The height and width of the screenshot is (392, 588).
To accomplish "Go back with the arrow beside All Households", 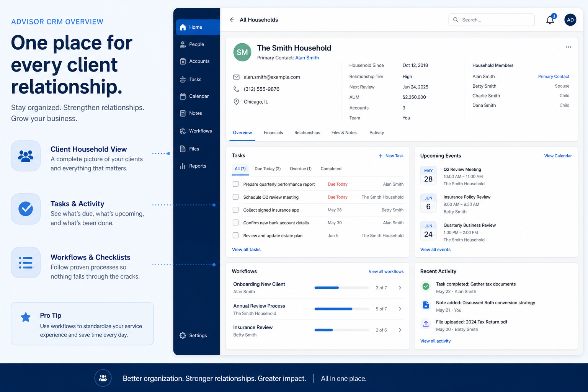I will (x=232, y=20).
